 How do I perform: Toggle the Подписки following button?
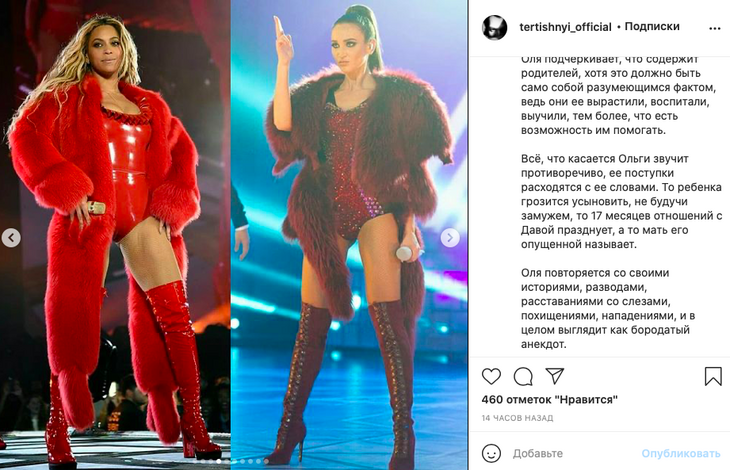tap(652, 27)
